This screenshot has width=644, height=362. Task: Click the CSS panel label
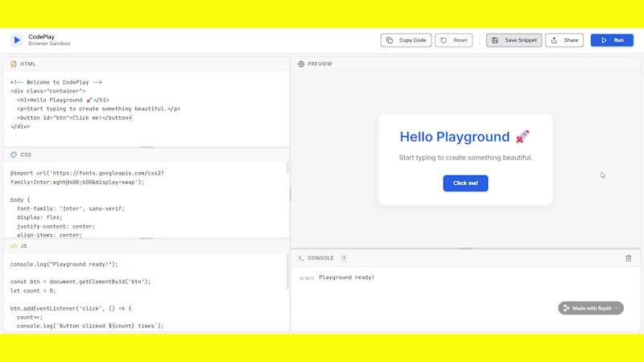pos(26,154)
